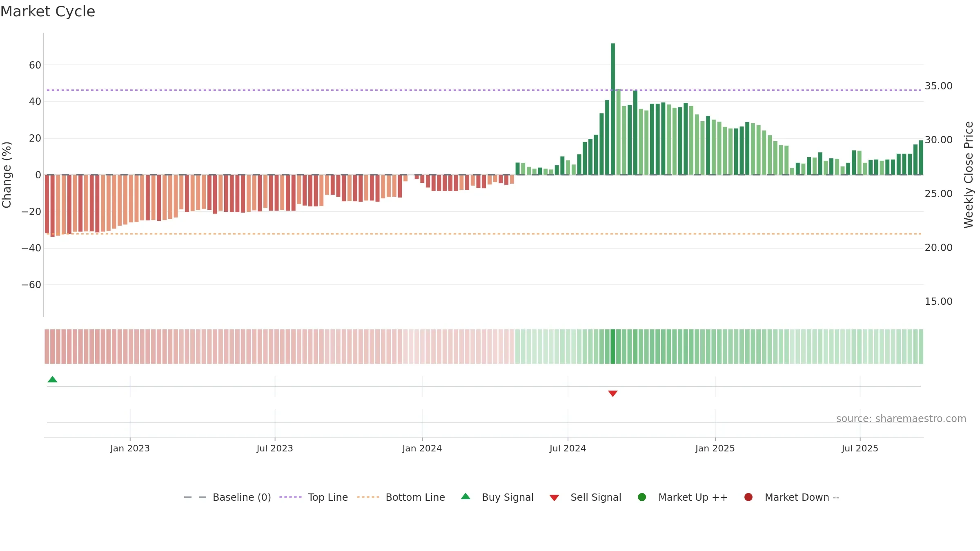Click the Jul 2024 axis label
The image size is (980, 551).
click(568, 449)
